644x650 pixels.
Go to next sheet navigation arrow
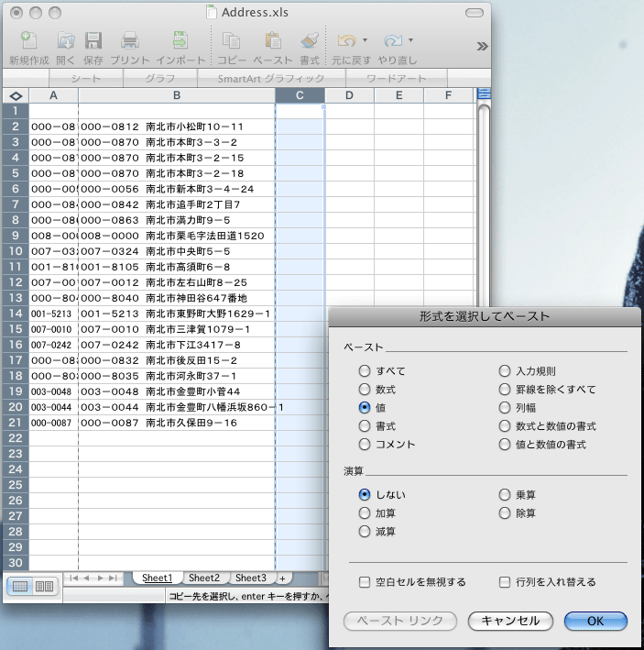100,578
